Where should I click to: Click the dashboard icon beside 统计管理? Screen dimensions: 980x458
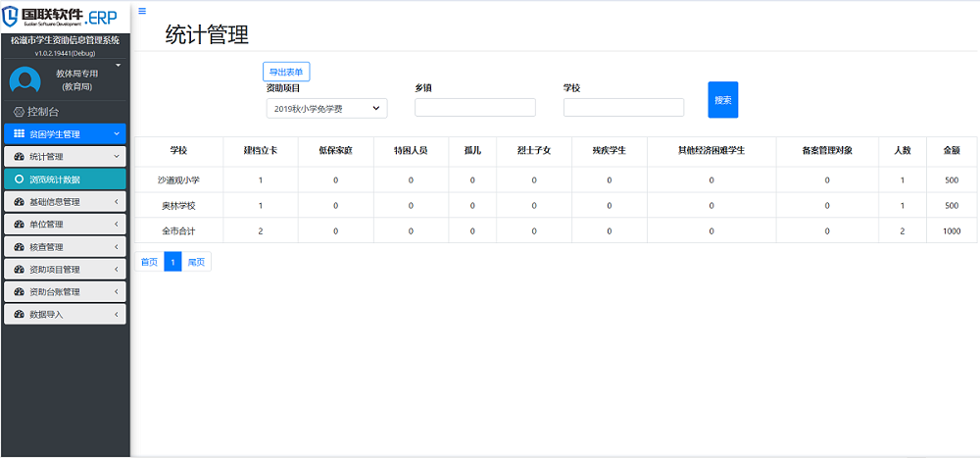(x=19, y=156)
